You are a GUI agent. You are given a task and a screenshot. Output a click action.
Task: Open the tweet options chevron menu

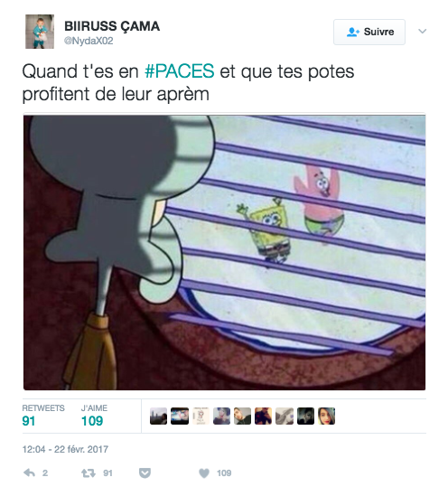pyautogui.click(x=423, y=31)
